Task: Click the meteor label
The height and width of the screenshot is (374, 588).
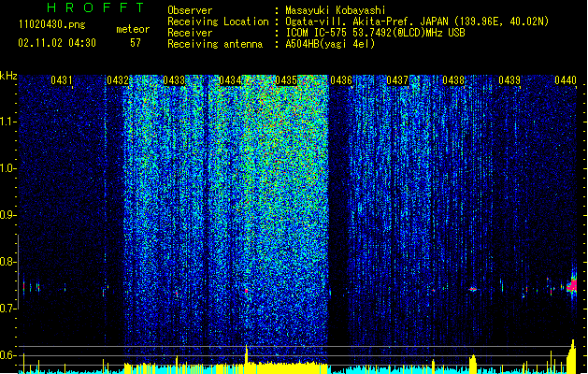Action: pos(133,29)
